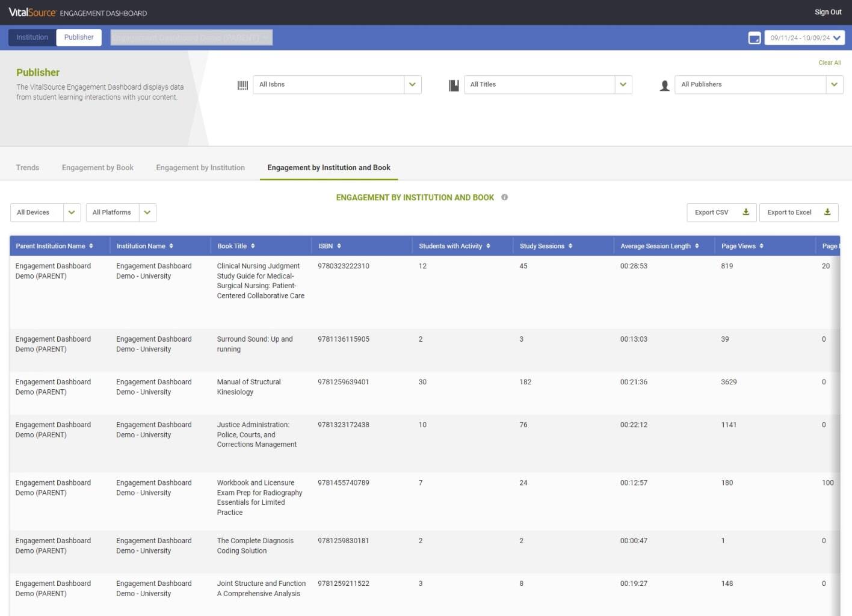Sort by Study Sessions arrows
852x616 pixels.
tap(570, 246)
